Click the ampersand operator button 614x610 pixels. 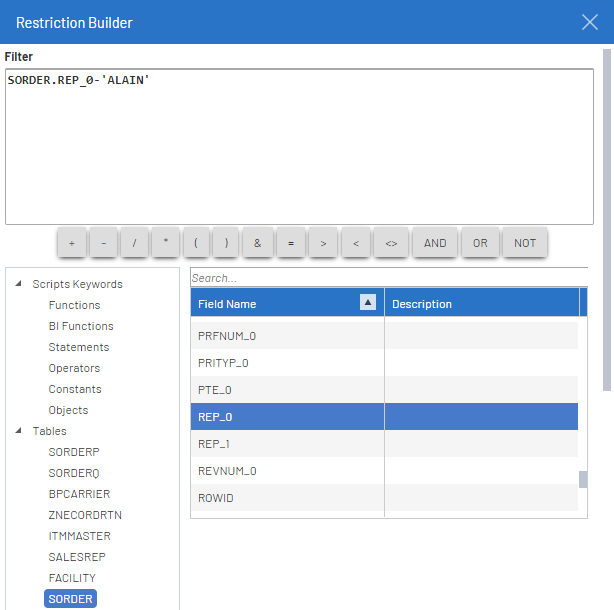(x=257, y=243)
